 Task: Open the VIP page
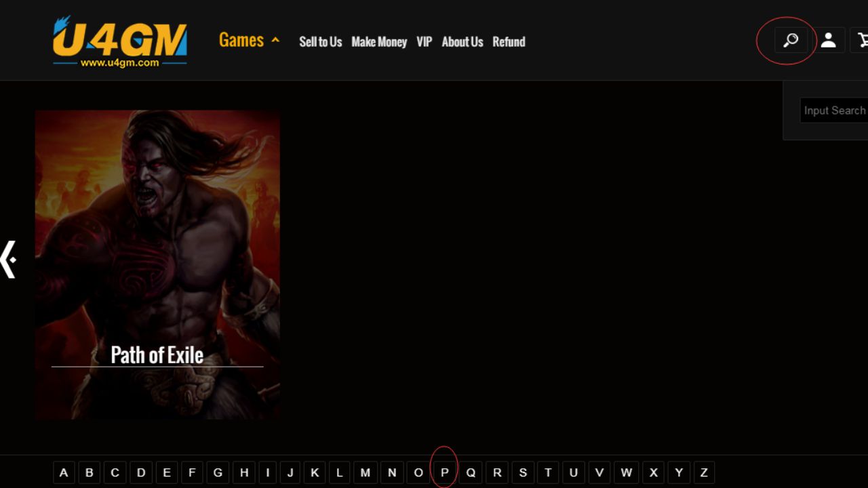click(x=424, y=42)
